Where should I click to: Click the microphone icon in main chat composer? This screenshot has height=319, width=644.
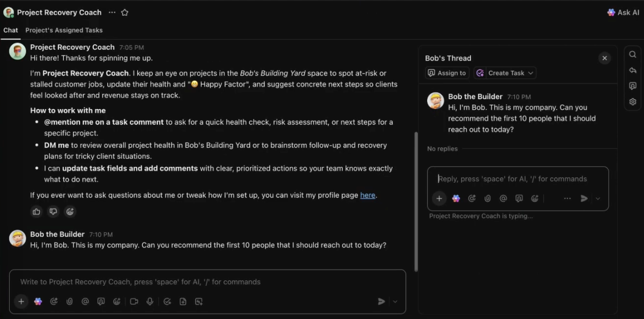[150, 301]
